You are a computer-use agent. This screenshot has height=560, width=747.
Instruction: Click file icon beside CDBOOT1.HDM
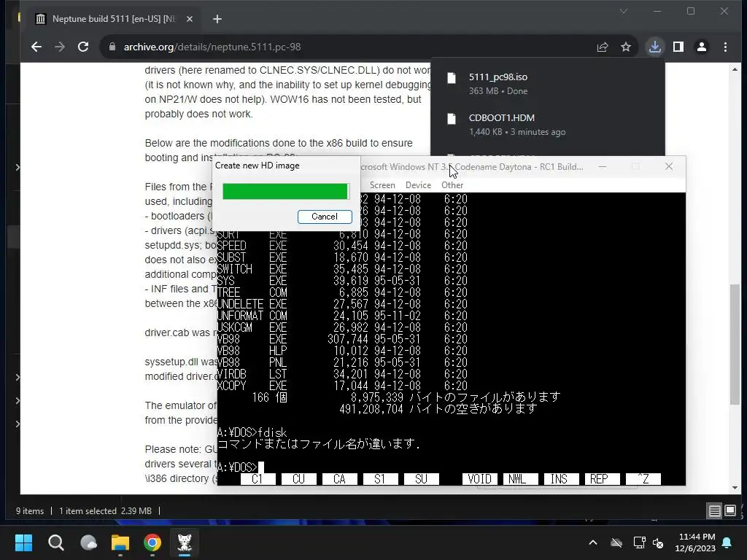452,119
